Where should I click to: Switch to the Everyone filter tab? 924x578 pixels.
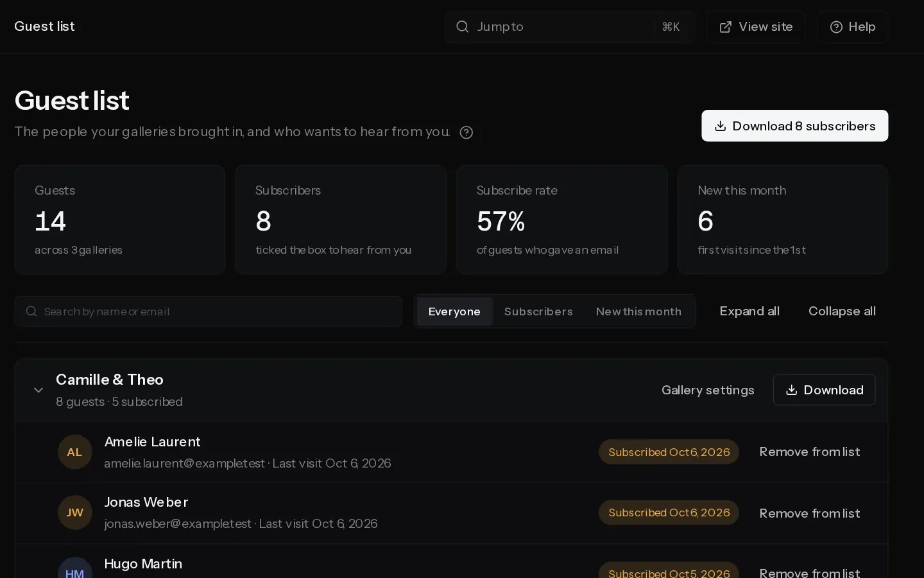click(x=454, y=311)
